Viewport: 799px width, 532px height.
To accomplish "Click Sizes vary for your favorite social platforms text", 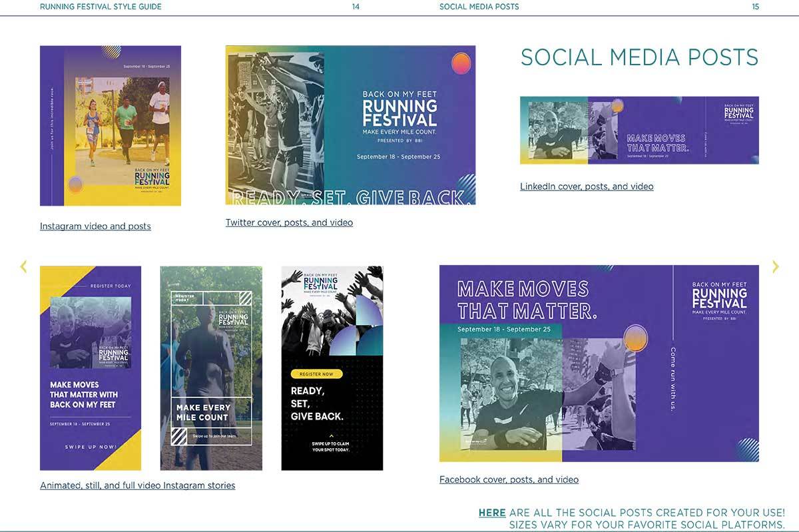I will point(647,525).
